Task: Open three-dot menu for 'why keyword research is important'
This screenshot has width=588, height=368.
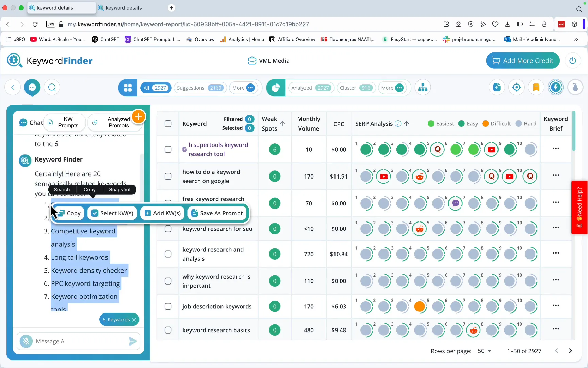Action: tap(556, 280)
